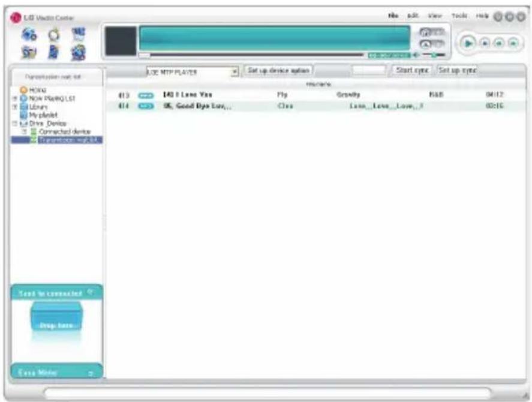
Task: Click the format badge on row 414
Action: 146,107
